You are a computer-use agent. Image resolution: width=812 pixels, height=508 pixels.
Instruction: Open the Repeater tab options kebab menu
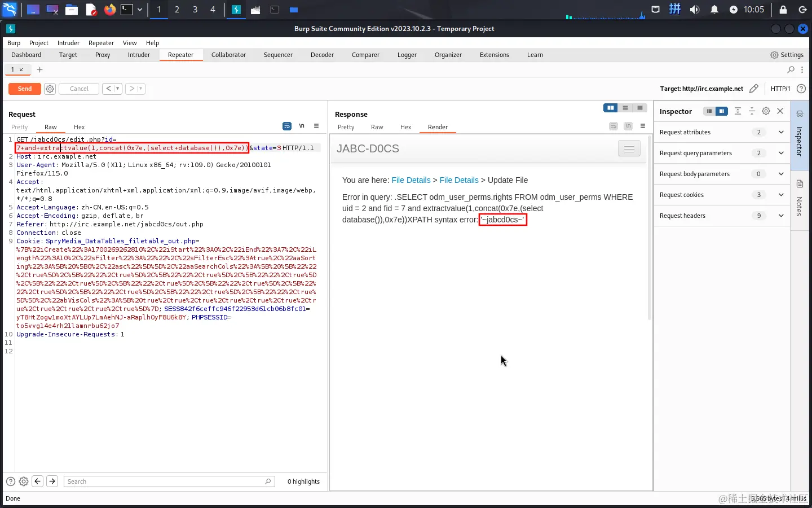(802, 69)
